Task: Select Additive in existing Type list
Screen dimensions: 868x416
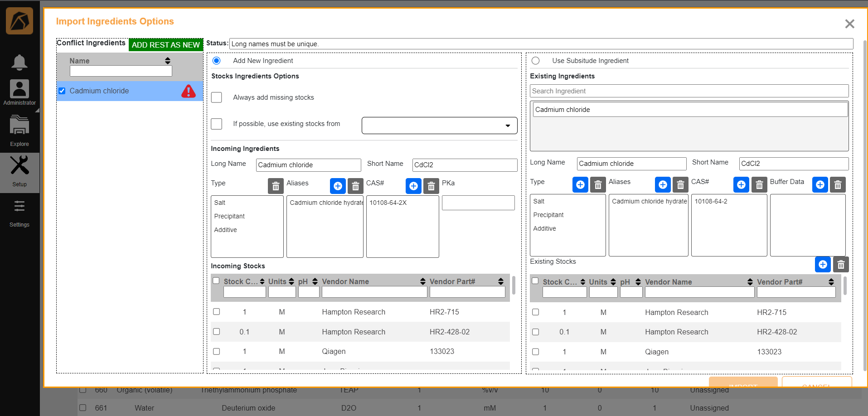Action: pyautogui.click(x=544, y=228)
